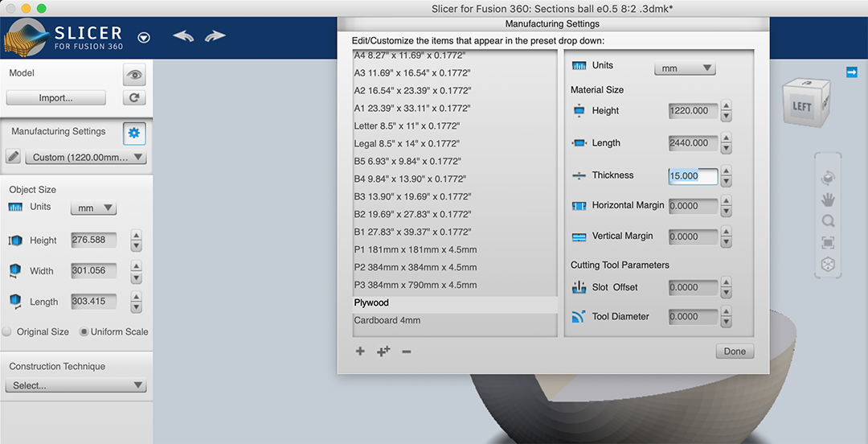Open Manufacturing Settings gear icon

(x=134, y=133)
